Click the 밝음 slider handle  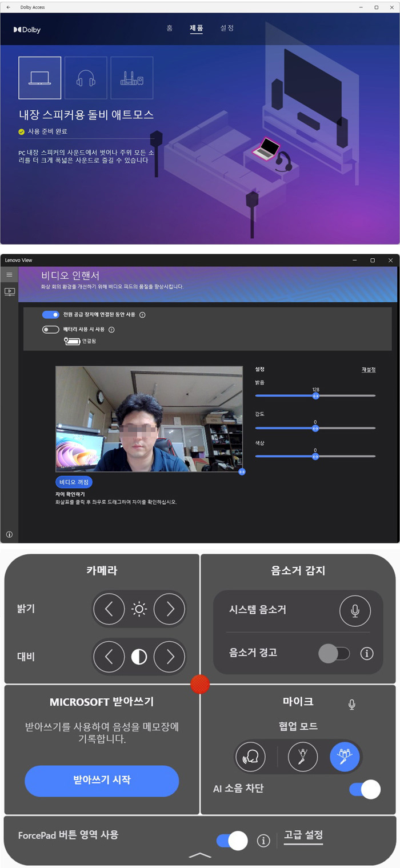pos(315,395)
